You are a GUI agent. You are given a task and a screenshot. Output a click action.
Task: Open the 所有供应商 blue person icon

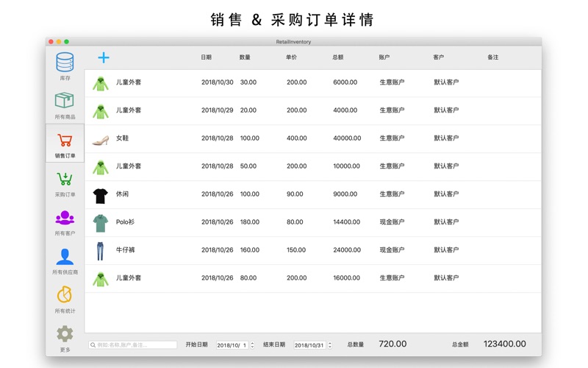[65, 257]
